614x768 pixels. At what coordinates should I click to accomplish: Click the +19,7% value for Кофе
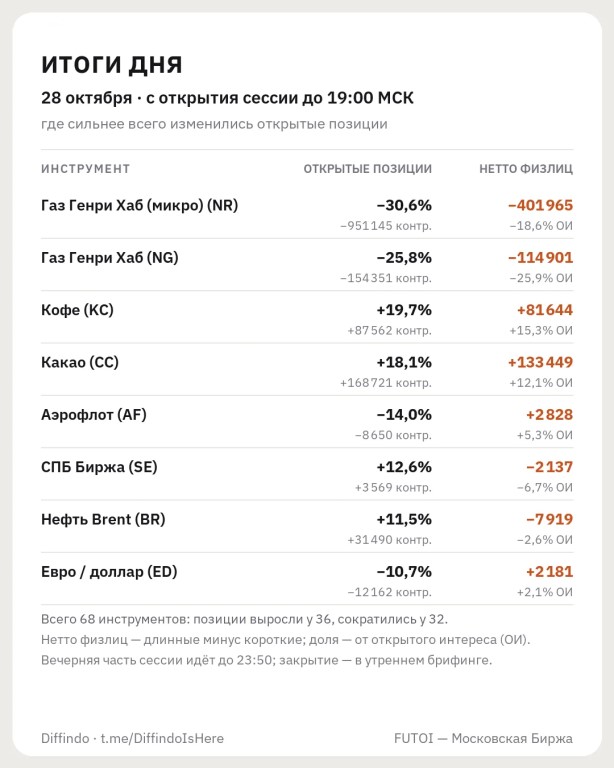click(404, 310)
